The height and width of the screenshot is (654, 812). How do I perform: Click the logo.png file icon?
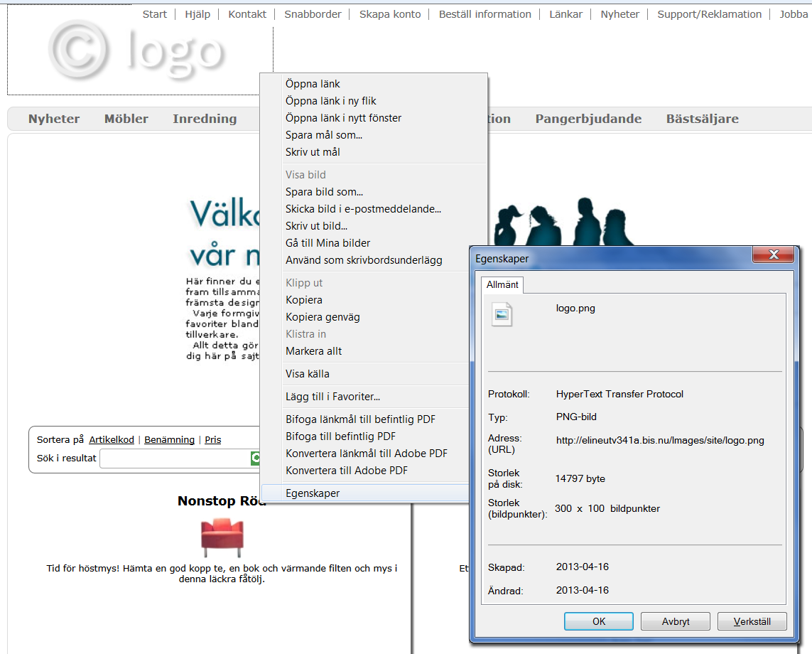point(502,314)
